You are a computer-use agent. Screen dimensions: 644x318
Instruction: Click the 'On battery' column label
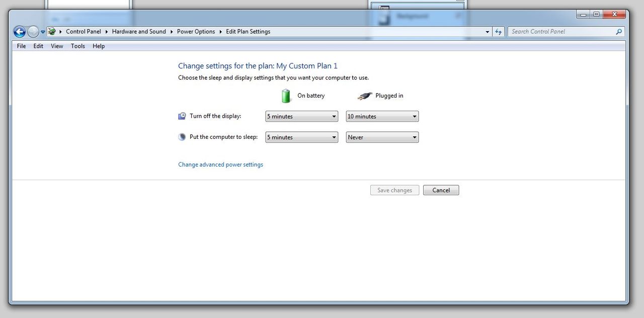(x=311, y=96)
